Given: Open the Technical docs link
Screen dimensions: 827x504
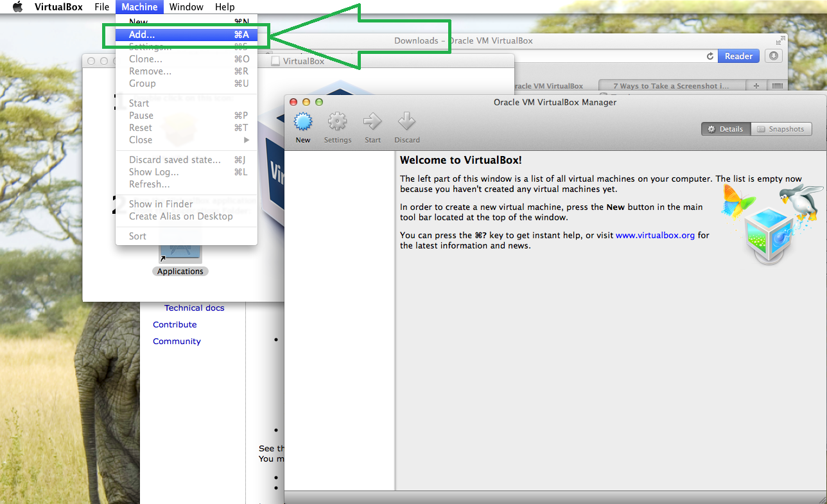Looking at the screenshot, I should 195,308.
